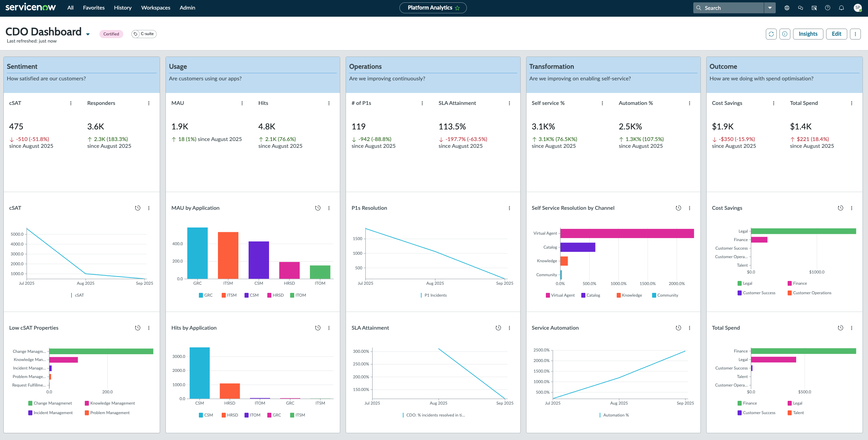Toggle the Catalog legend entry
868x440 pixels.
591,295
